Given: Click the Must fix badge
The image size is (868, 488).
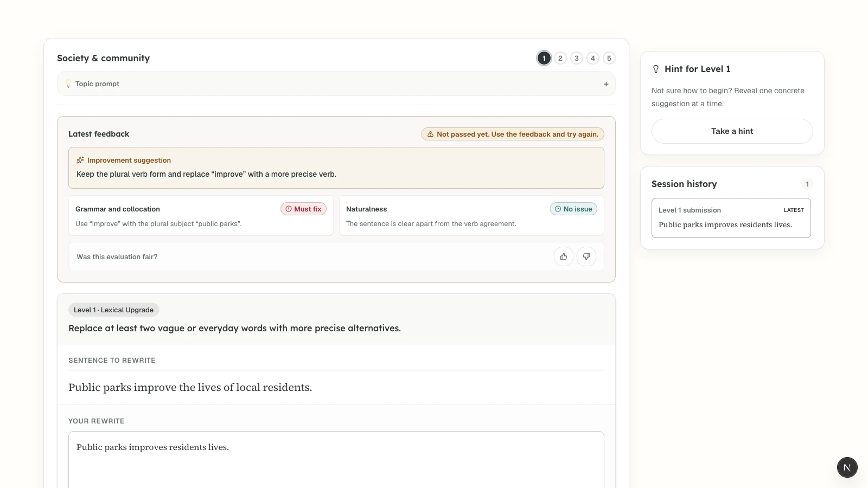Looking at the screenshot, I should click(x=303, y=209).
